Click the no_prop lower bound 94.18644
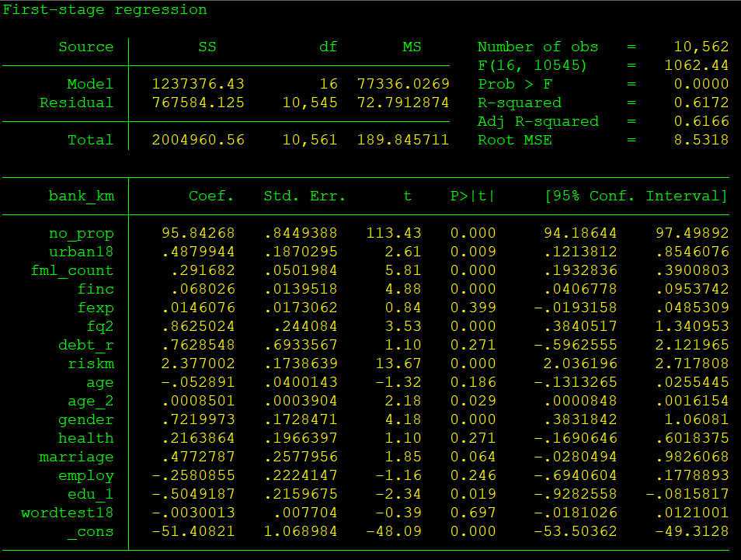 coord(580,233)
